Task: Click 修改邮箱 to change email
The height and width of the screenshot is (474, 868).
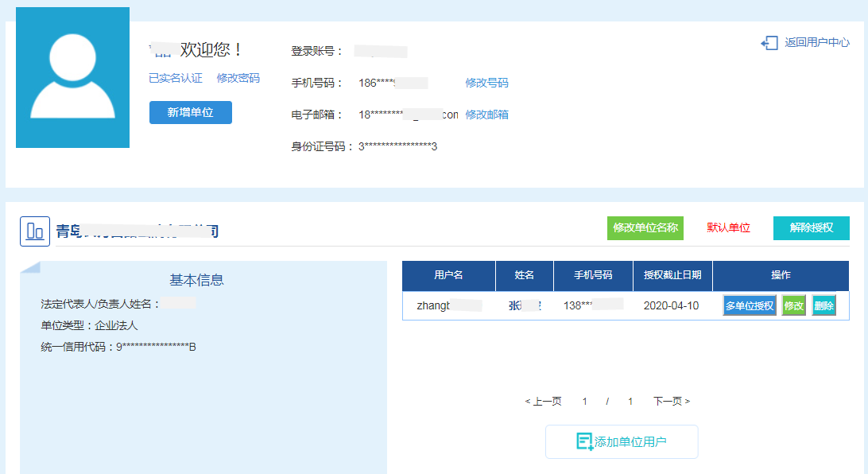Action: [x=486, y=115]
